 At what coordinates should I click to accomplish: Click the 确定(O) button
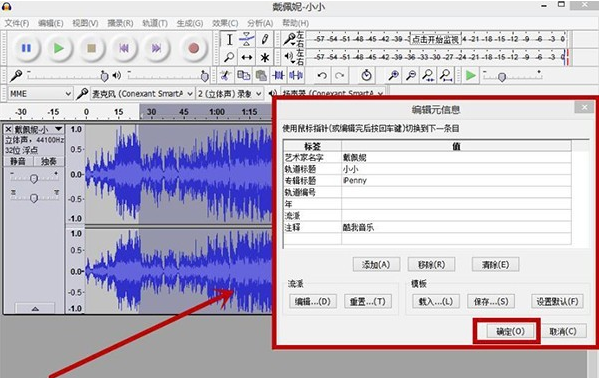(x=511, y=331)
